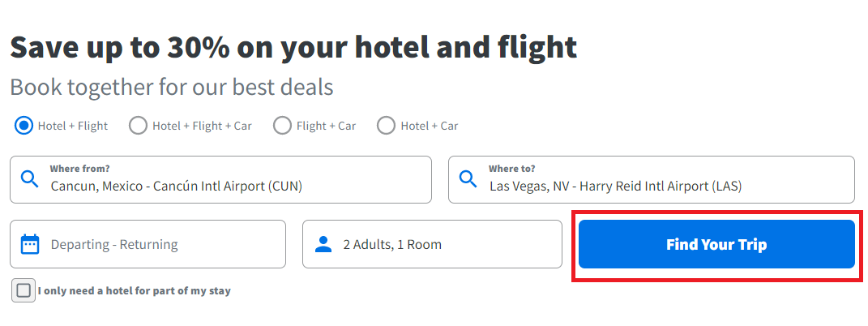Click the person icon for travelers
868x326 pixels.
[323, 244]
